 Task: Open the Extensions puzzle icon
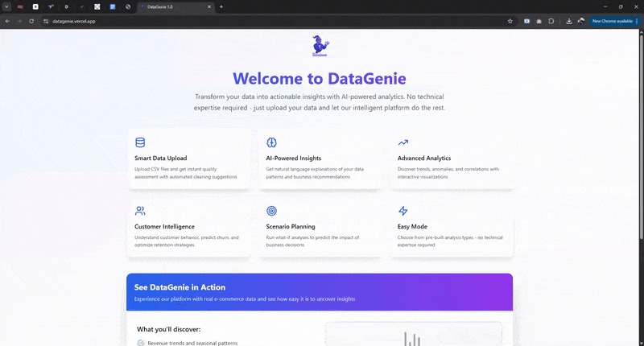coord(551,21)
